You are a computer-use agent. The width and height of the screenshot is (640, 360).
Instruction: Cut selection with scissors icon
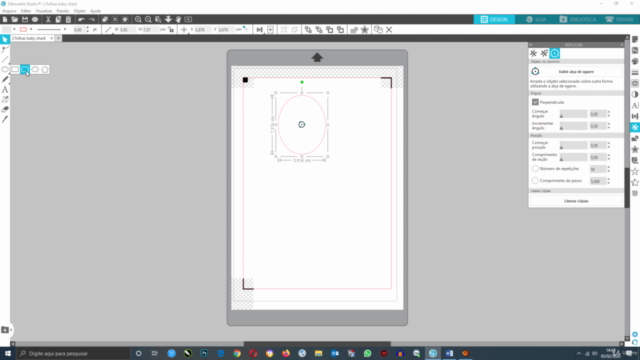click(x=48, y=19)
